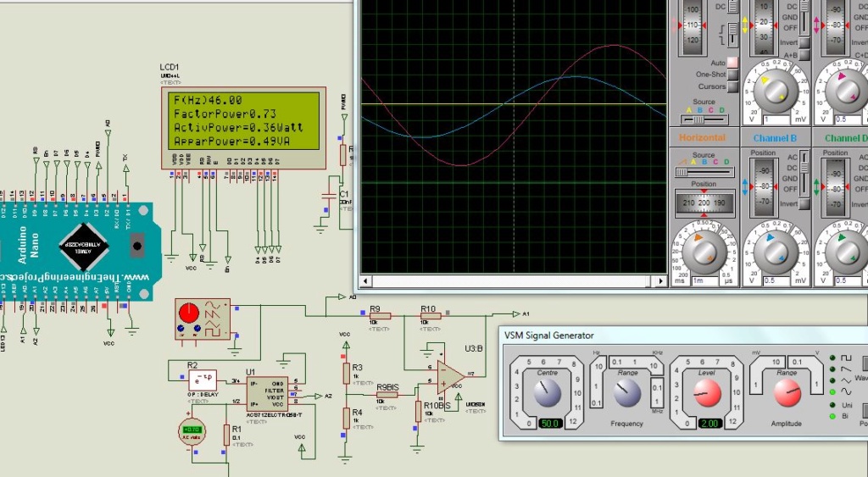Image resolution: width=868 pixels, height=477 pixels.
Task: Select the U1 ACS712 current sensor chip
Action: pyautogui.click(x=267, y=393)
